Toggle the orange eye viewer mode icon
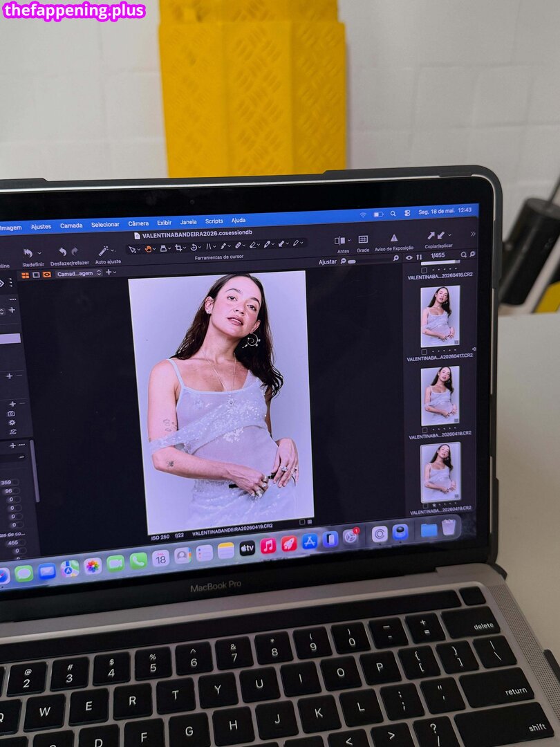 pyautogui.click(x=47, y=275)
